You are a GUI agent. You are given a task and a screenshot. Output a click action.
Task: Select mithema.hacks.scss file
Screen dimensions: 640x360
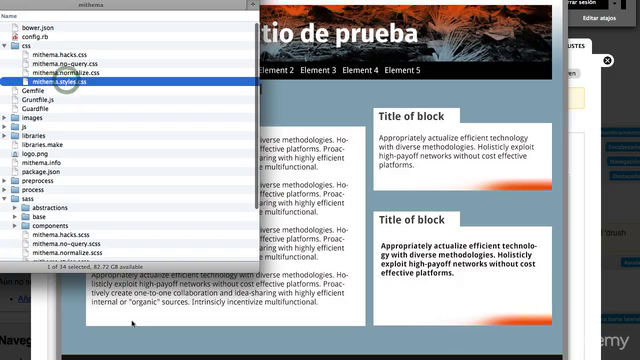pyautogui.click(x=61, y=235)
